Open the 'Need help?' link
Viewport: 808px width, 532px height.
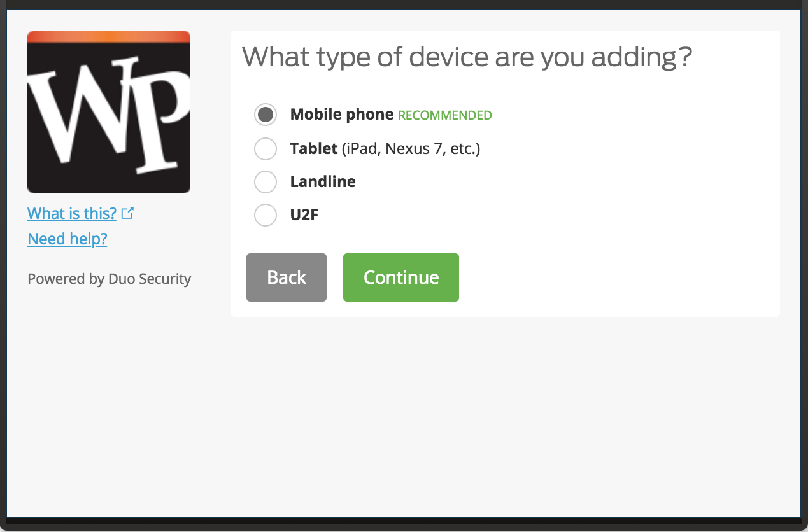(x=67, y=239)
